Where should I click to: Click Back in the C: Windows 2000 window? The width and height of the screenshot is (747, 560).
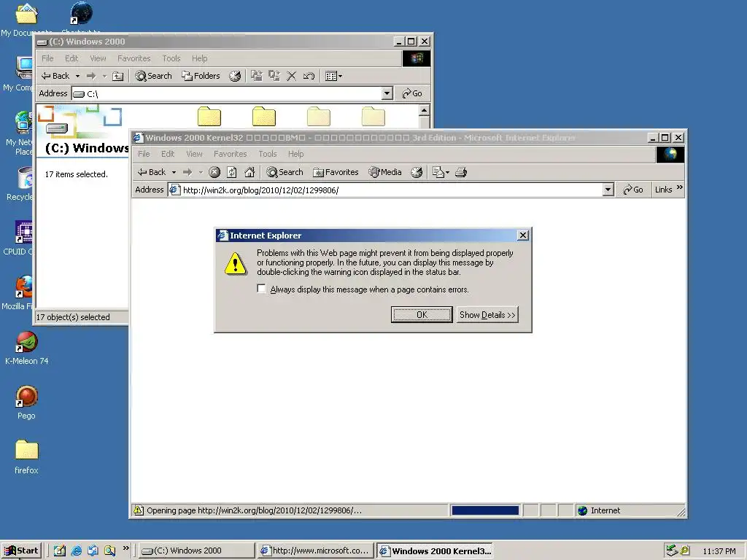[55, 76]
